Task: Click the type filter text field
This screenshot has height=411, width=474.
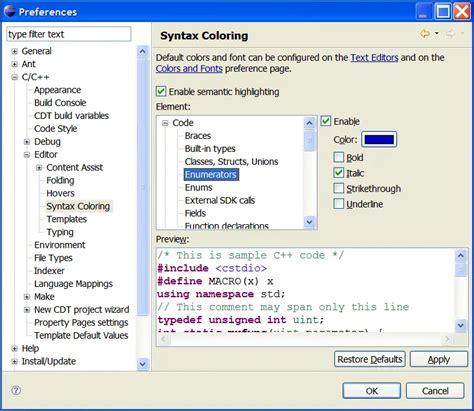Action: coord(69,34)
